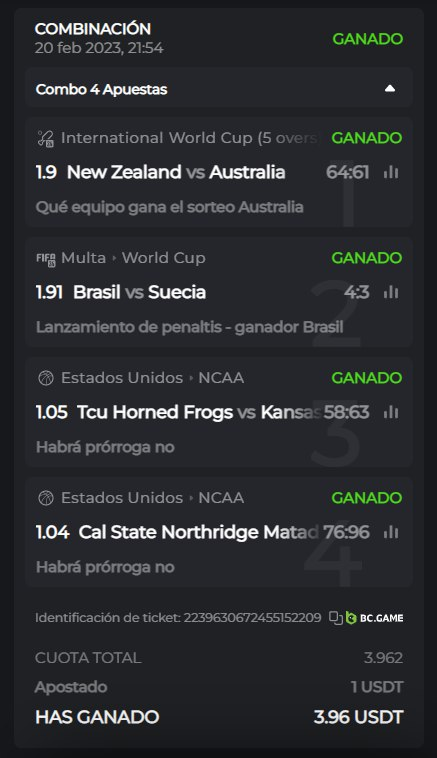This screenshot has width=437, height=758.
Task: Click the FIFA icon beside Multa World Cup
Action: pyautogui.click(x=45, y=259)
